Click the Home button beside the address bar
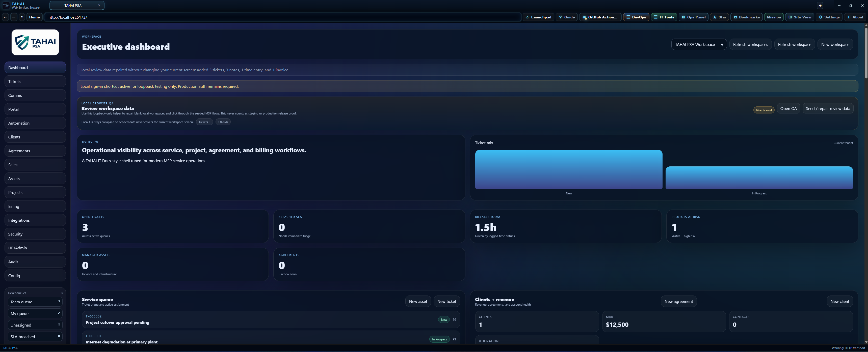Image resolution: width=868 pixels, height=352 pixels. coord(34,17)
